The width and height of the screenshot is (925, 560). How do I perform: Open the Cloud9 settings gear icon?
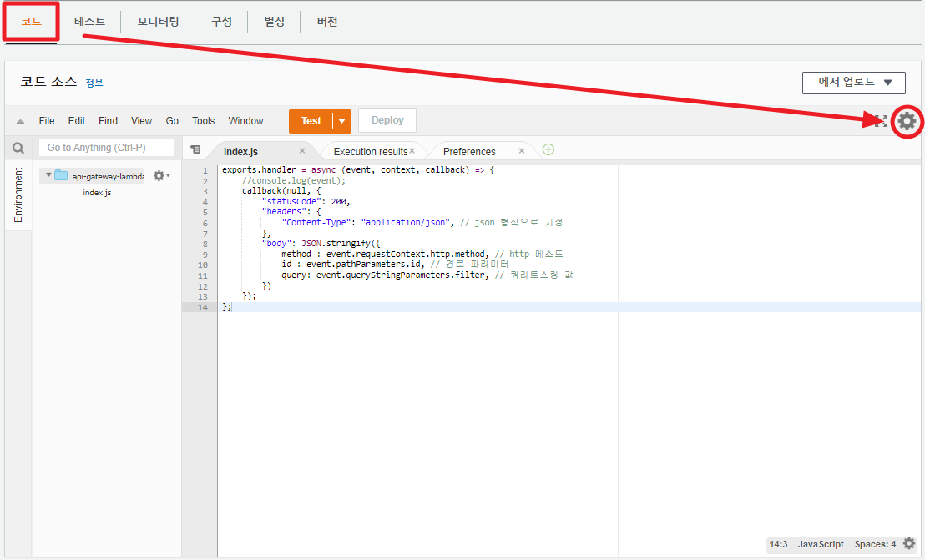click(906, 121)
